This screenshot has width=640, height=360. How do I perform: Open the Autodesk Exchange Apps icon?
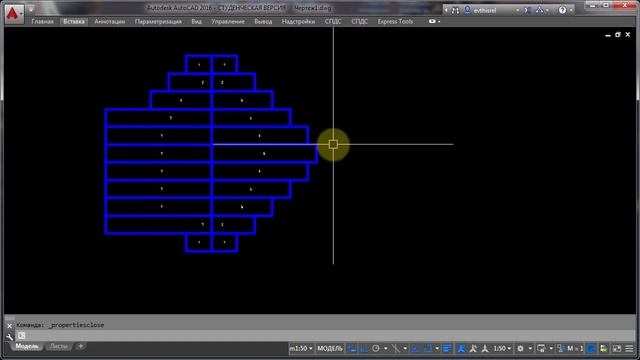pos(527,10)
